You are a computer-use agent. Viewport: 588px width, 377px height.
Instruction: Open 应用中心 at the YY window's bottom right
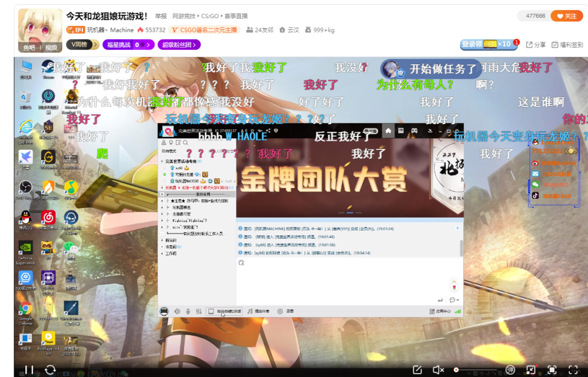pyautogui.click(x=441, y=311)
